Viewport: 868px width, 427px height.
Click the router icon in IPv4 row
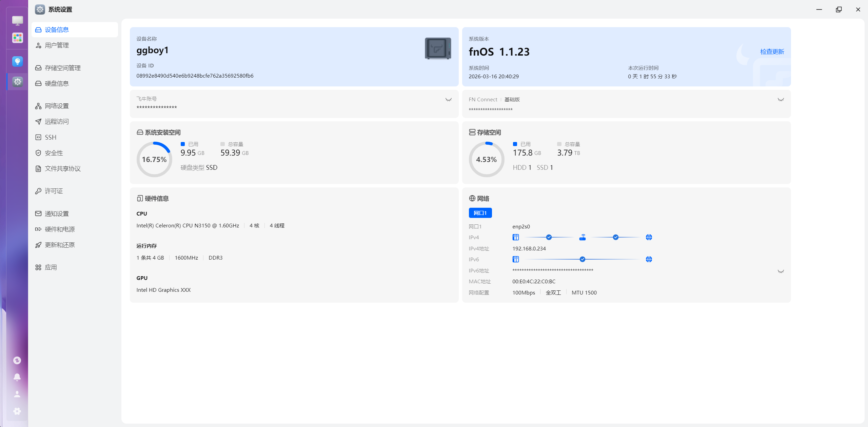582,237
